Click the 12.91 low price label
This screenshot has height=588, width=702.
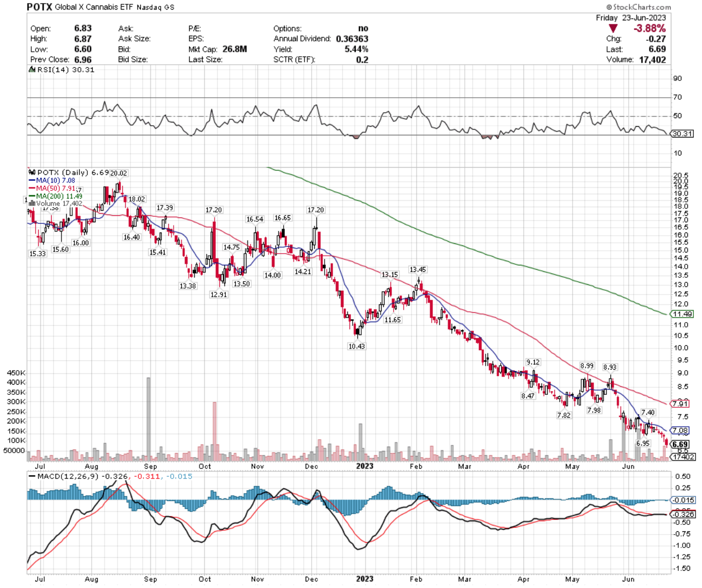coord(219,295)
